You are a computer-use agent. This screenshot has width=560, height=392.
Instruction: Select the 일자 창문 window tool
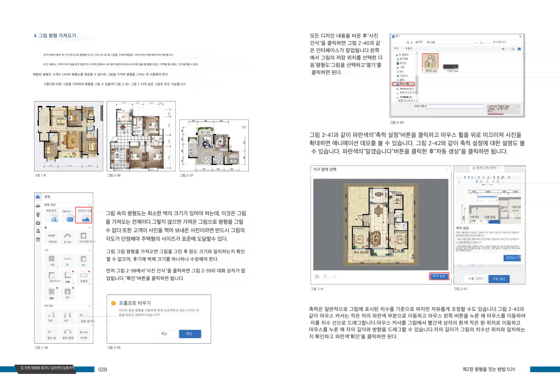tap(68, 334)
